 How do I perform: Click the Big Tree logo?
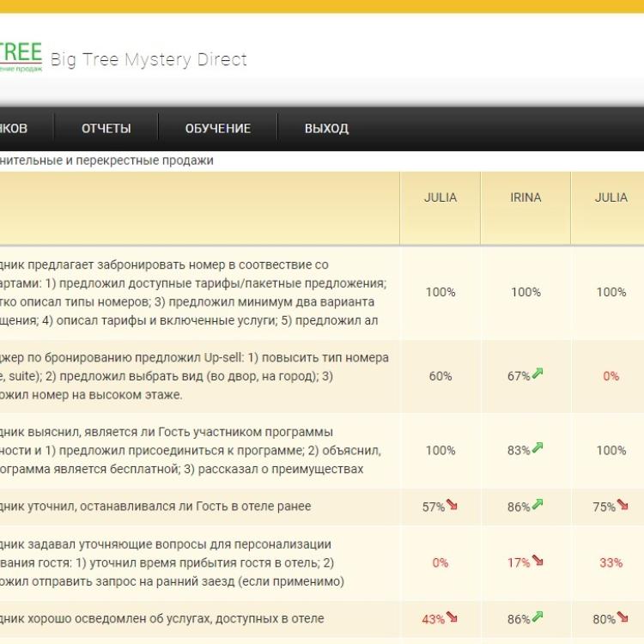point(21,53)
